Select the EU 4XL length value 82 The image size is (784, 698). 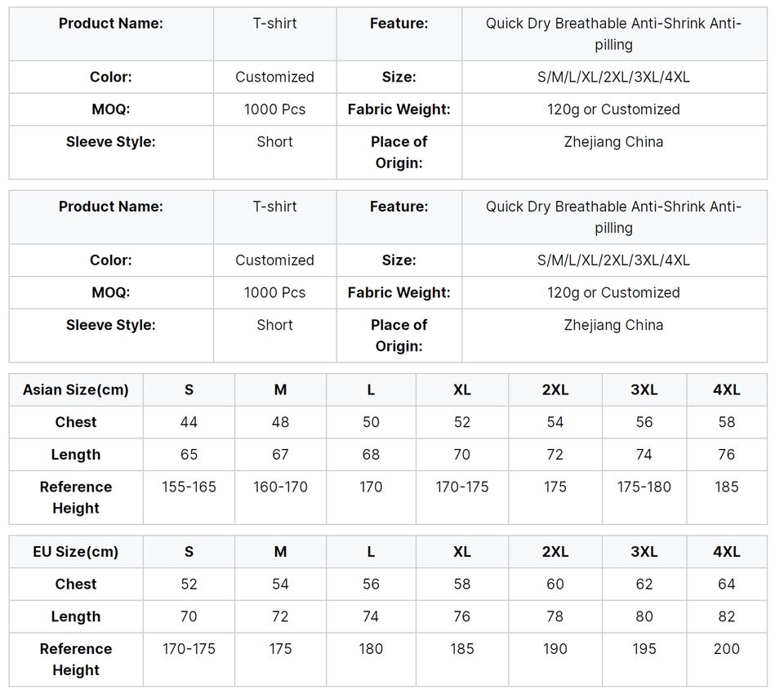727,617
